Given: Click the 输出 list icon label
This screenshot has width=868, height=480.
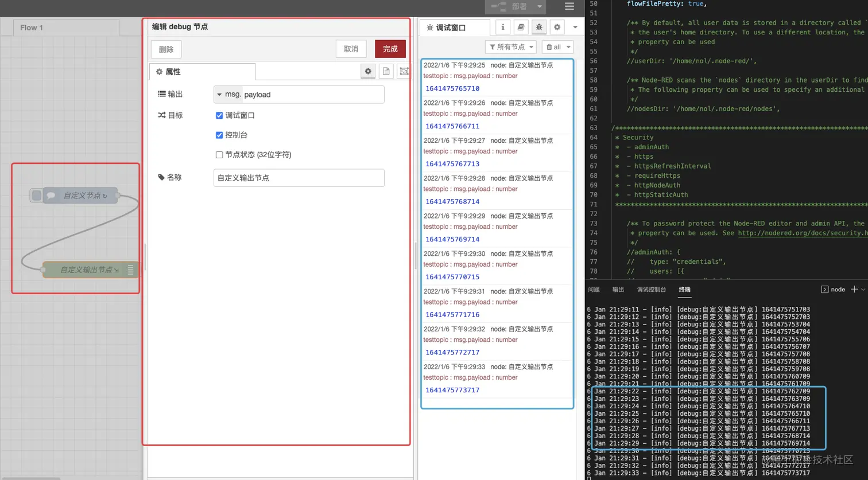Looking at the screenshot, I should (170, 94).
